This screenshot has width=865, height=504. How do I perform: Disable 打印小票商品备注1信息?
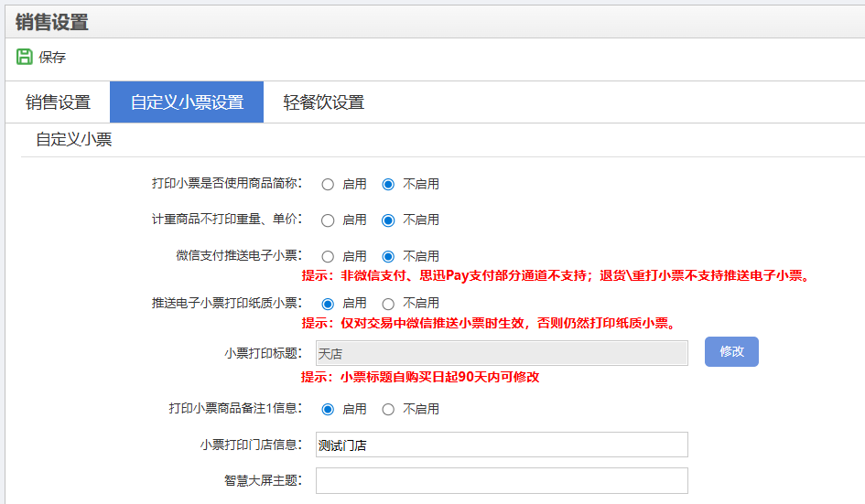tap(388, 409)
